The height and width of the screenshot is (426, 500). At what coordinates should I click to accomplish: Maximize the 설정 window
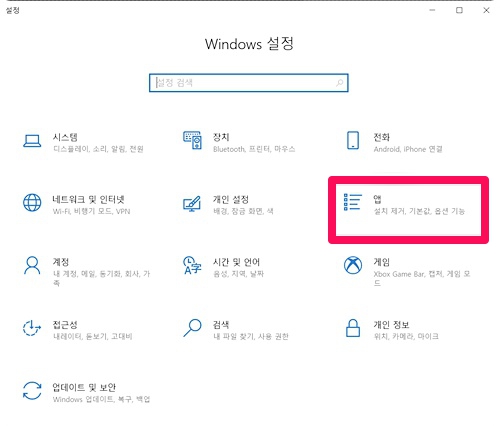(459, 10)
